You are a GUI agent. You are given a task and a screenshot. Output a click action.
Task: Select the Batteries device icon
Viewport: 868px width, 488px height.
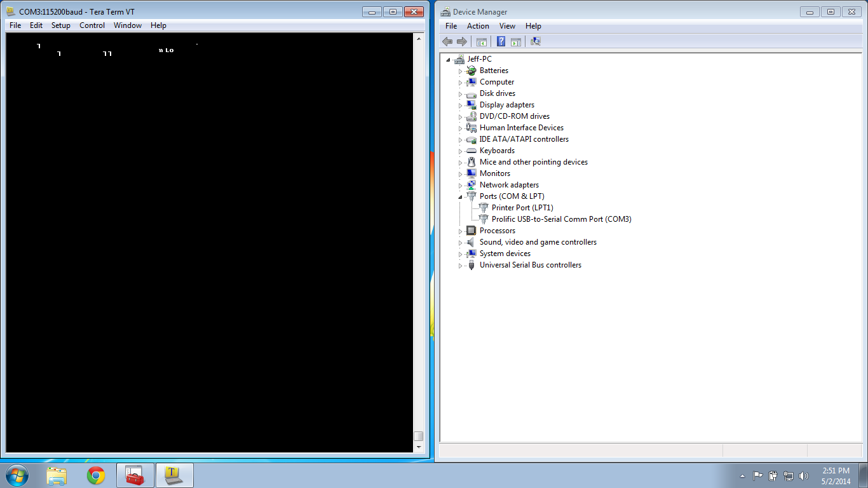(x=471, y=71)
